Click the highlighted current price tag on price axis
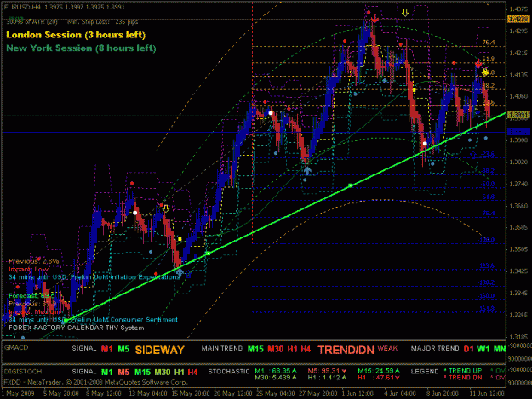Screen dimensions: 532x399 point(518,115)
